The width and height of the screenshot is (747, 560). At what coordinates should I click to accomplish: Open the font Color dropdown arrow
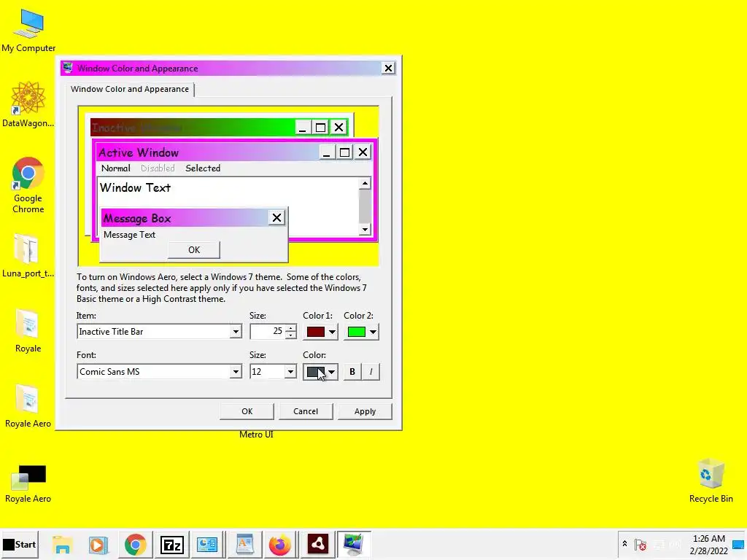[x=332, y=372]
